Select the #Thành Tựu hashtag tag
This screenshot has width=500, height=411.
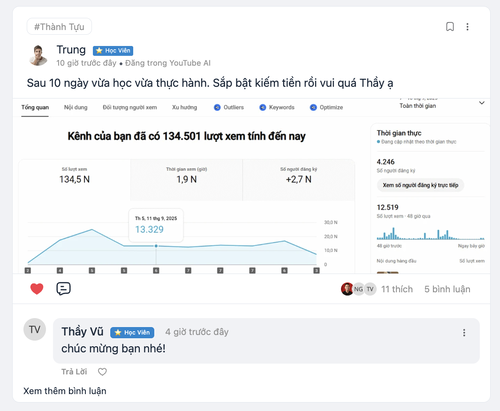(59, 27)
